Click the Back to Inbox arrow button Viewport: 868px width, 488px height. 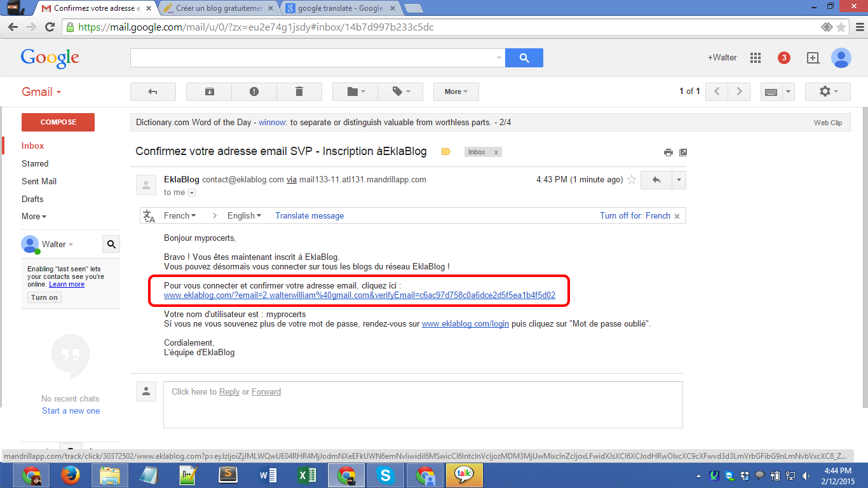click(153, 91)
